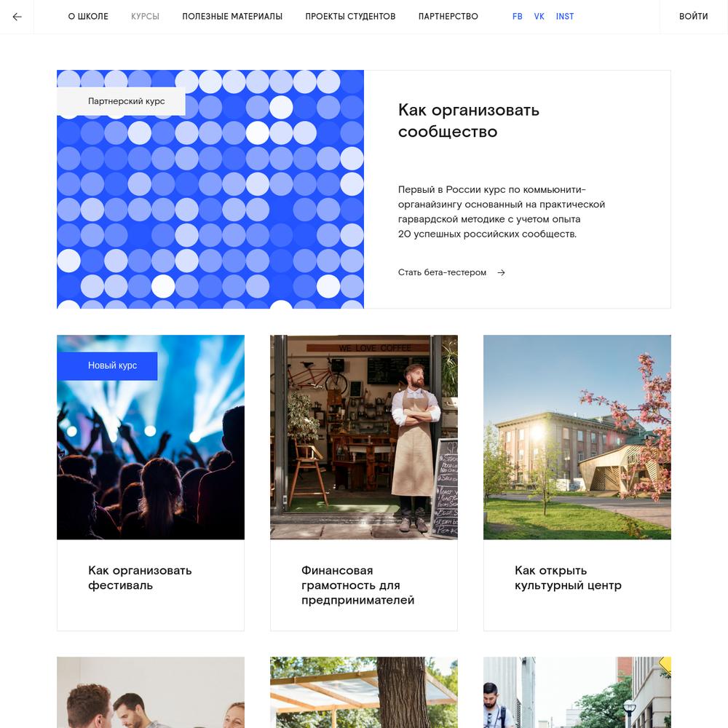Open the Как организовать сообщество course title
Screen dimensions: 728x728
468,121
